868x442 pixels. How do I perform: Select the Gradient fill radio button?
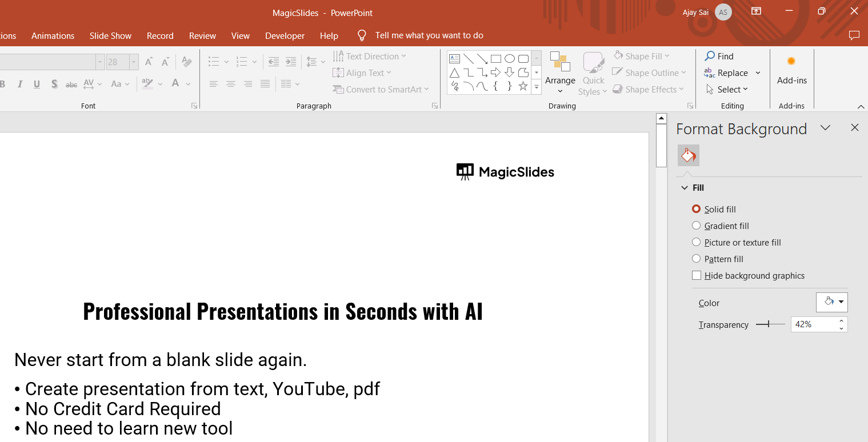(696, 226)
